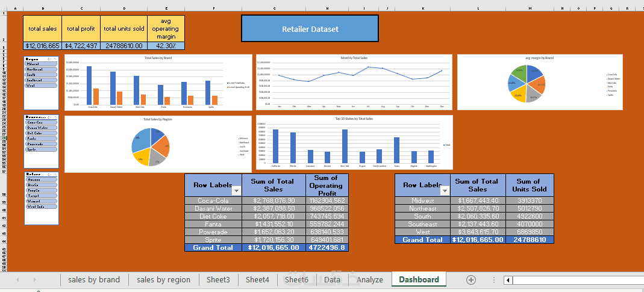Select the Retailer Dataset title shape
The height and width of the screenshot is (292, 644).
click(310, 29)
